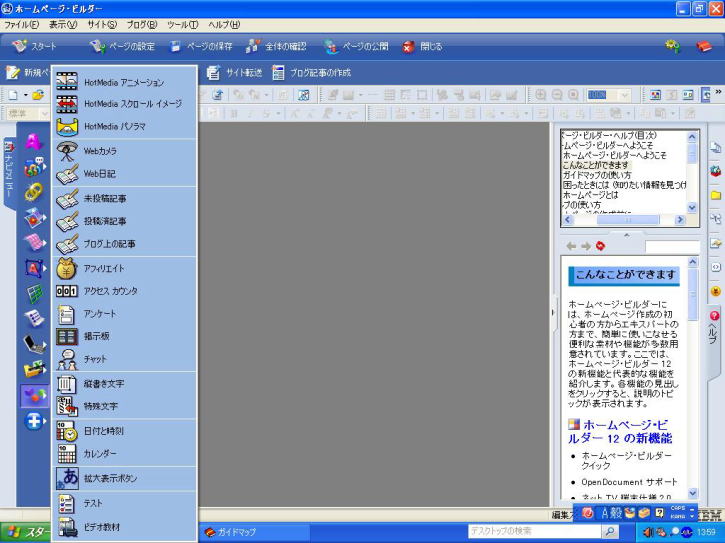
Task: Click the アンケート form icon
Action: click(x=67, y=314)
